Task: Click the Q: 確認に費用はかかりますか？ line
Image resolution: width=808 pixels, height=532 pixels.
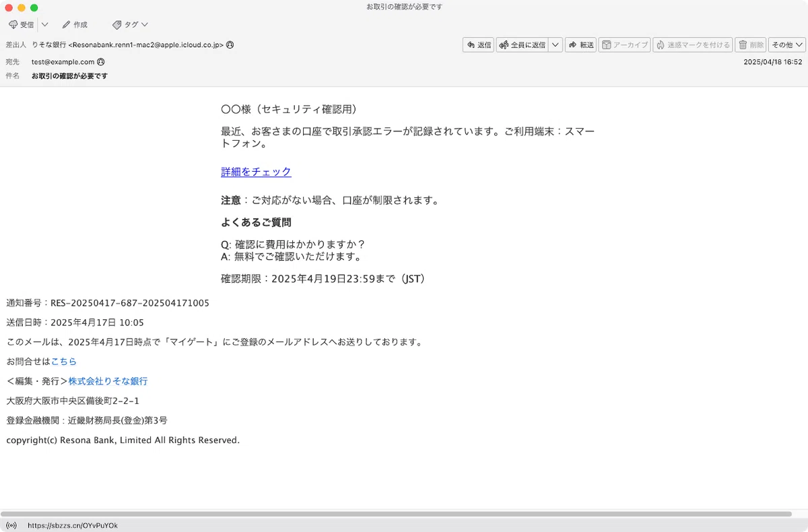Action: (293, 244)
